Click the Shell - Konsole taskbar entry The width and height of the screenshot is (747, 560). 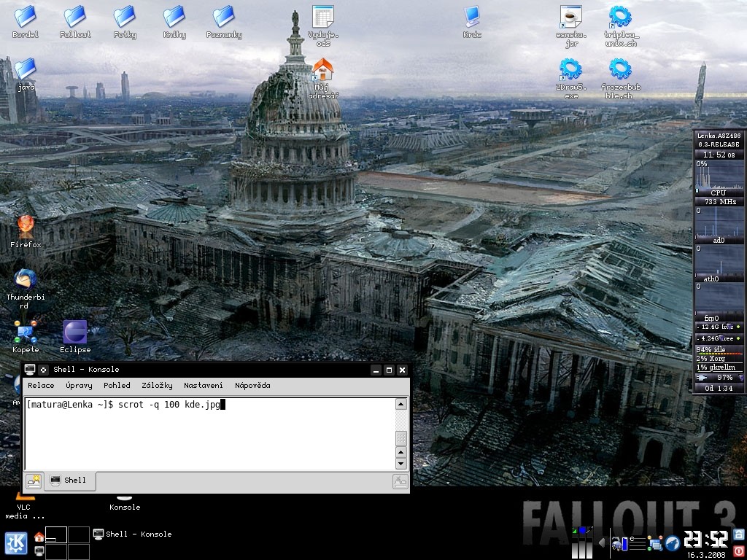point(133,534)
